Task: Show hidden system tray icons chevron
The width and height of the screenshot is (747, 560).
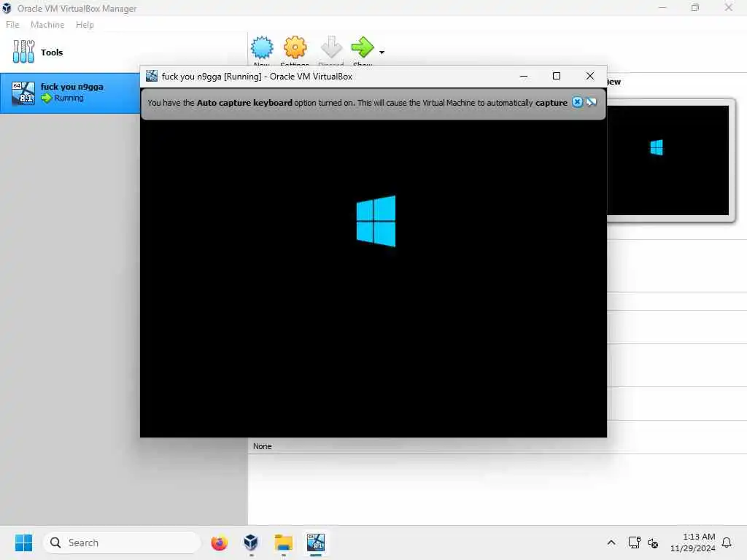Action: coord(611,542)
